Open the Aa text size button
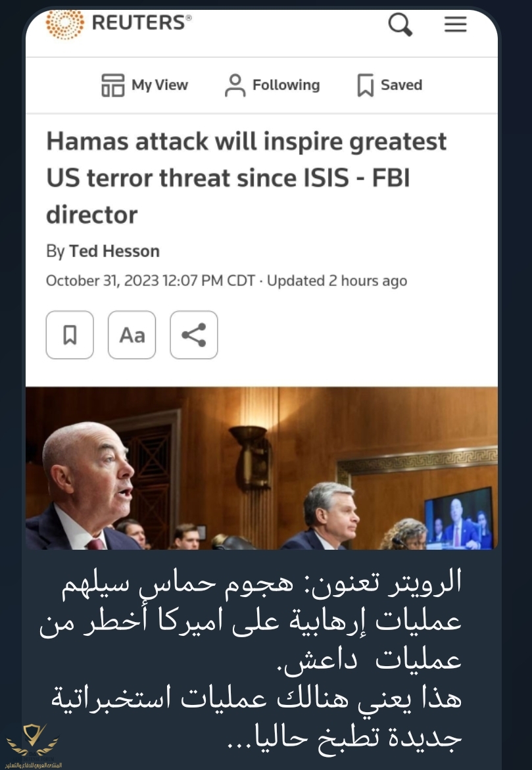The width and height of the screenshot is (532, 770). (132, 335)
